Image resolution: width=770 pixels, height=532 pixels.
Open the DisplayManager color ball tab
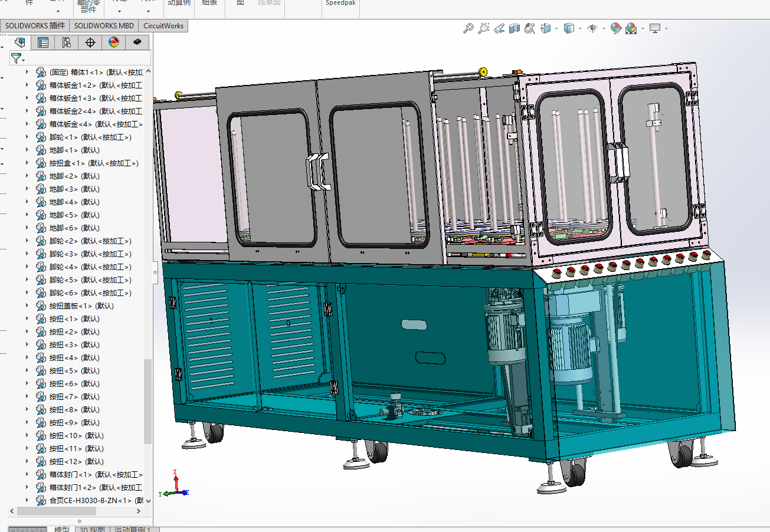[x=114, y=42]
